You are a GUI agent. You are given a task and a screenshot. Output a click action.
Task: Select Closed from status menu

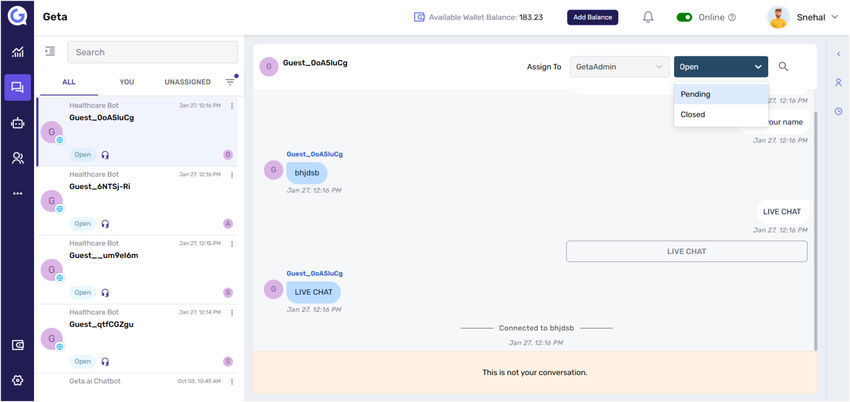tap(720, 115)
